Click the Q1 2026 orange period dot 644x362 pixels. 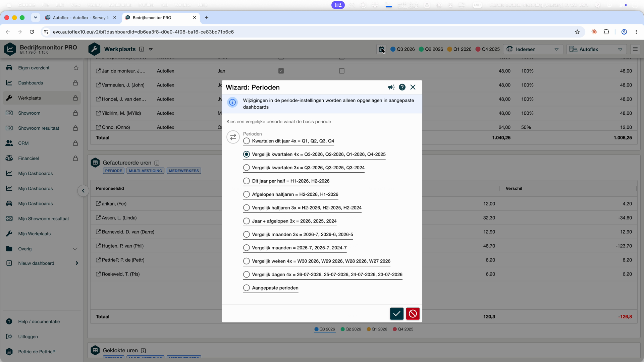pos(449,49)
